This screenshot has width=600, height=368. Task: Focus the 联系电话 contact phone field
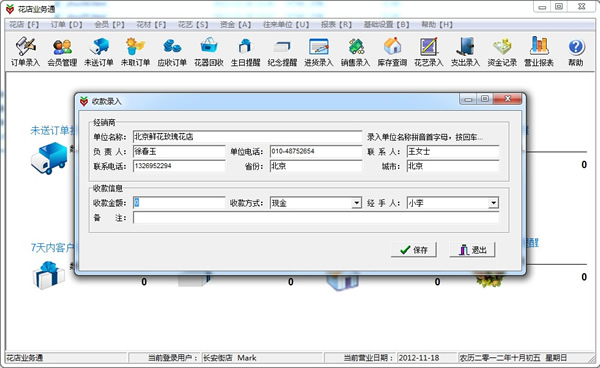179,166
